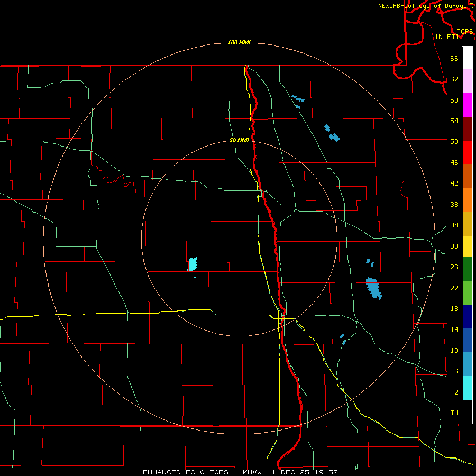The image size is (476, 476).
Task: Pick the navy legend swatch between 18 and 14
Action: 467,317
